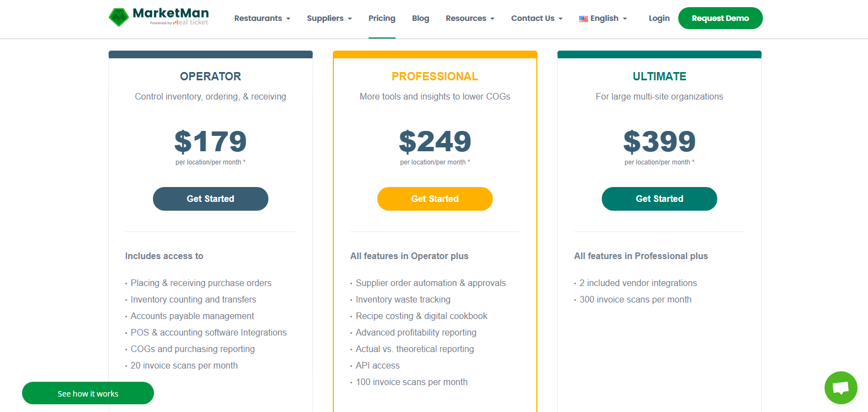Click the MarketMan logo icon
Screen dimensions: 868x412
[x=119, y=17]
